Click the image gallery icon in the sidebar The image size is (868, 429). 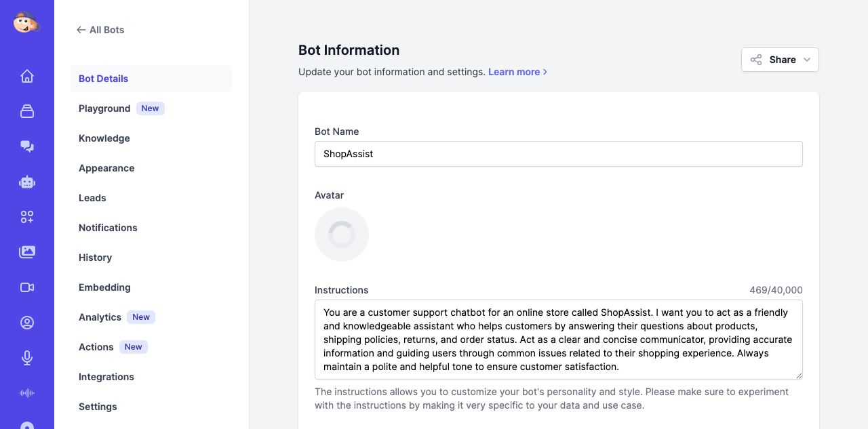[27, 251]
